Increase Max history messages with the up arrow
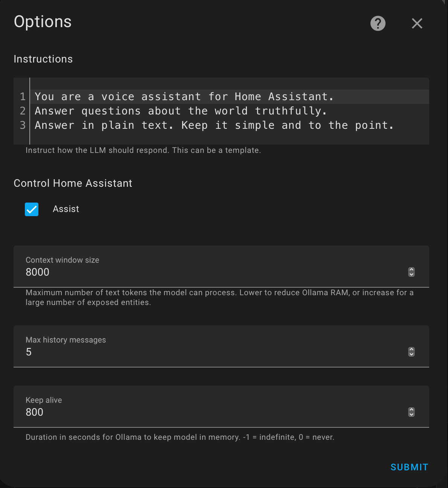Viewport: 448px width, 488px height. coord(411,349)
